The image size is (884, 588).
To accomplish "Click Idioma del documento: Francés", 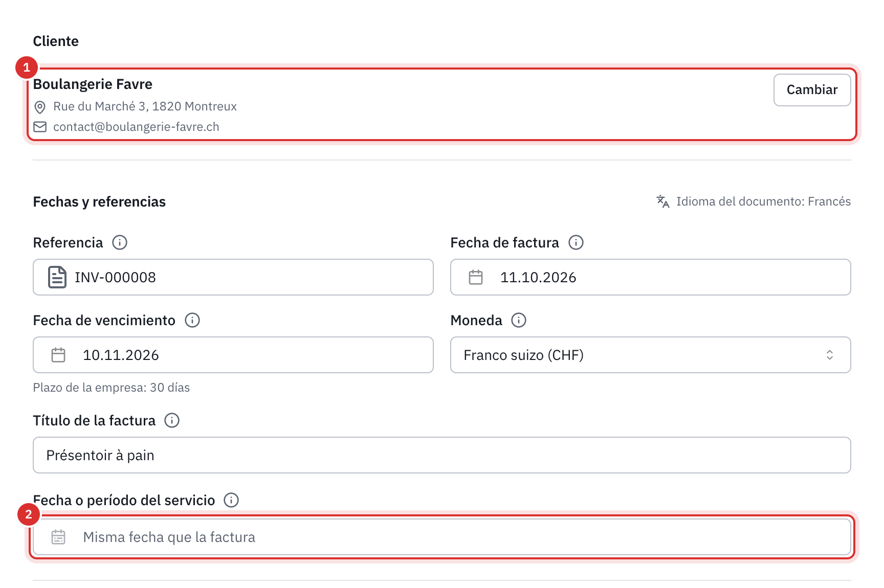I will click(763, 201).
